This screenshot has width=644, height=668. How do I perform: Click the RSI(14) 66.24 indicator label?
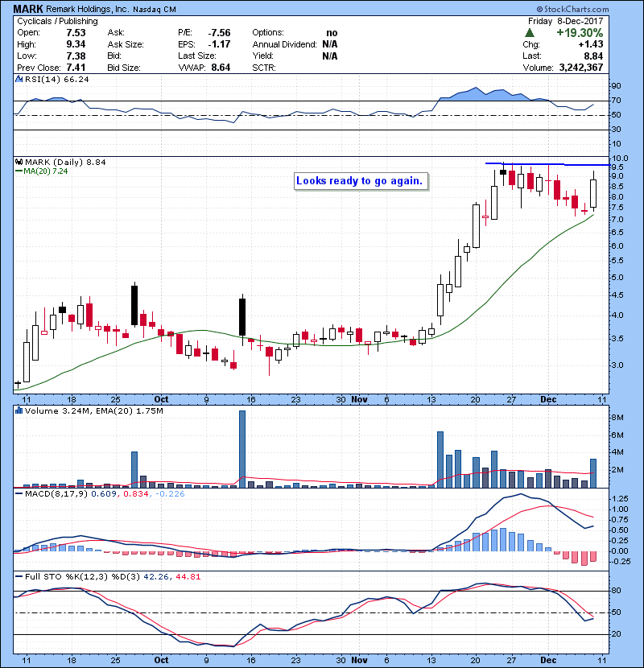pyautogui.click(x=56, y=79)
